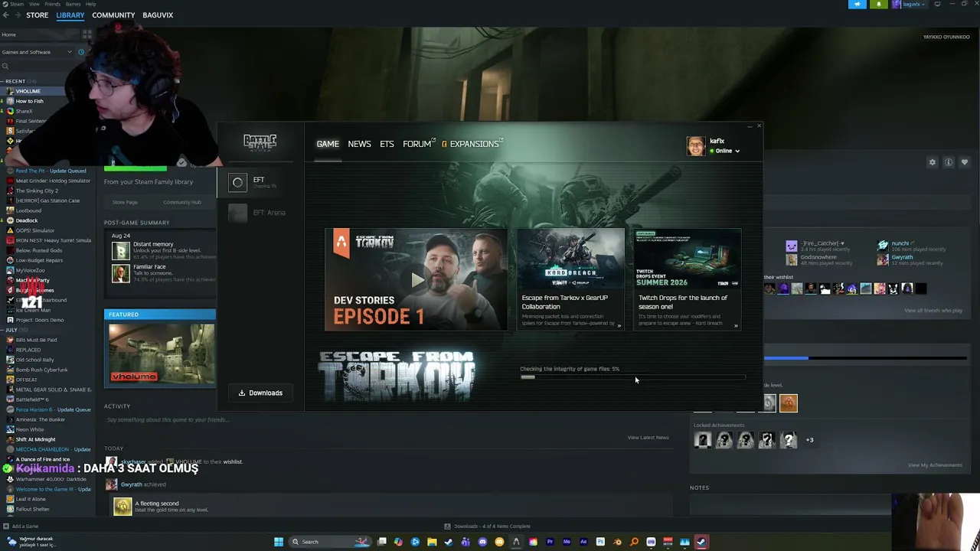This screenshot has height=551, width=980.
Task: Open the Escape from Tarkov x GearUP news card
Action: (570, 279)
